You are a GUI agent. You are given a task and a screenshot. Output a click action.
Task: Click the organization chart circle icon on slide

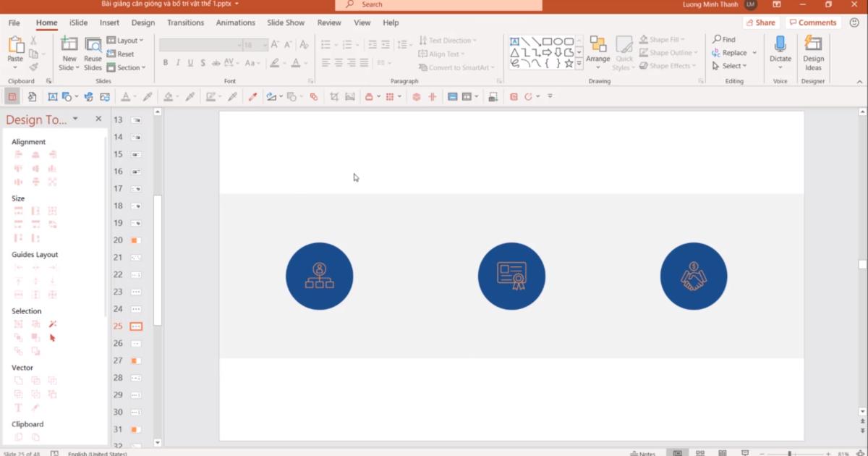coord(319,276)
